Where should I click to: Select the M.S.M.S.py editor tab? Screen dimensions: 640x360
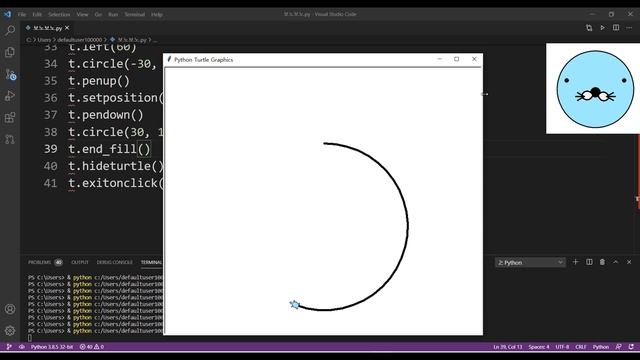point(48,28)
